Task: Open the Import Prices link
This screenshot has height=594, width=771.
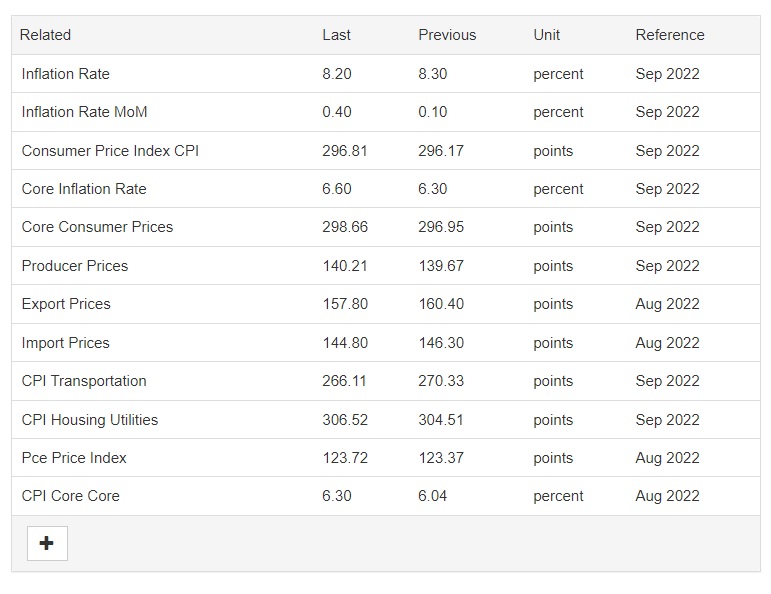Action: (65, 343)
